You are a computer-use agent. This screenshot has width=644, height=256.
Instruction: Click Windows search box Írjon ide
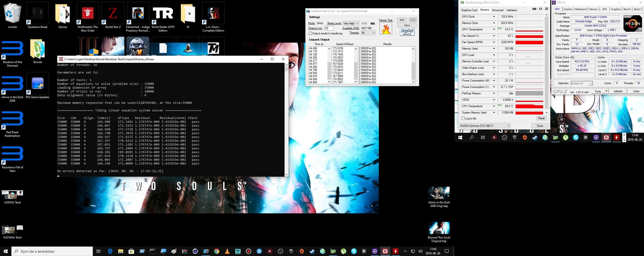tap(52, 251)
